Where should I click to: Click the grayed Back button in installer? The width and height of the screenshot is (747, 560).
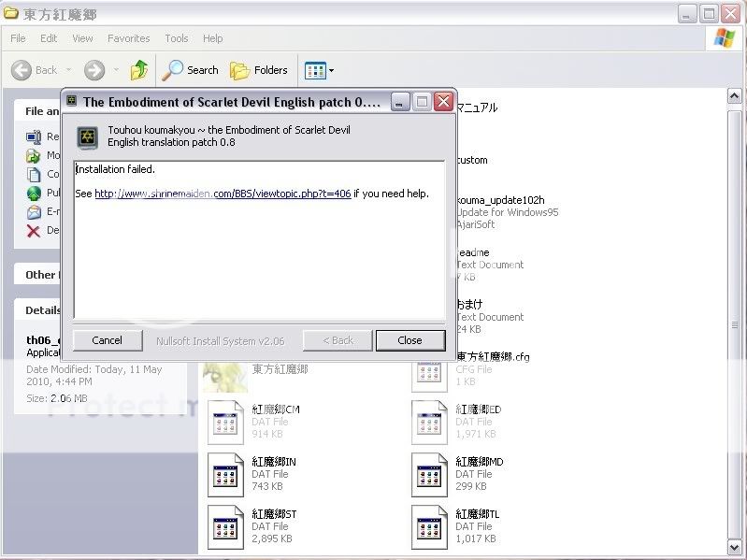tap(338, 340)
